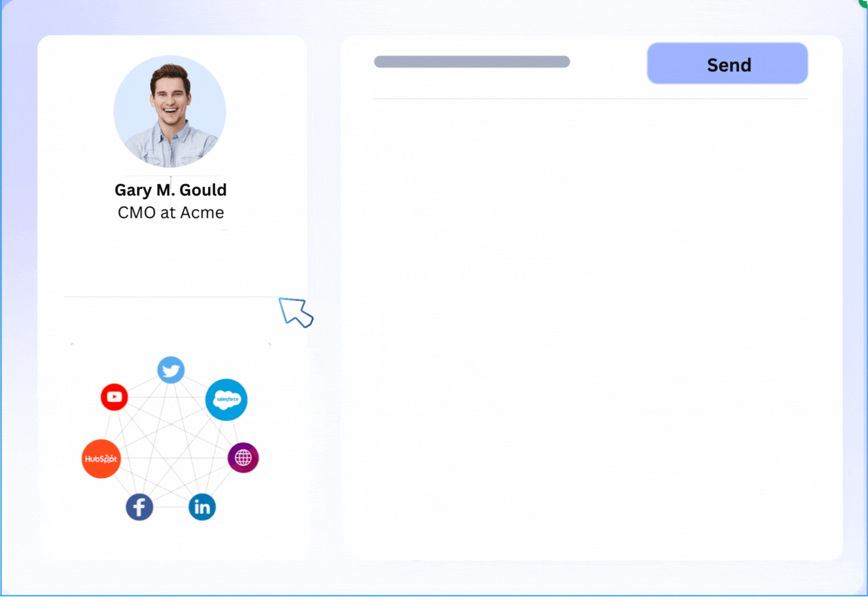
Task: Click the orange HubSpot icon
Action: [101, 459]
